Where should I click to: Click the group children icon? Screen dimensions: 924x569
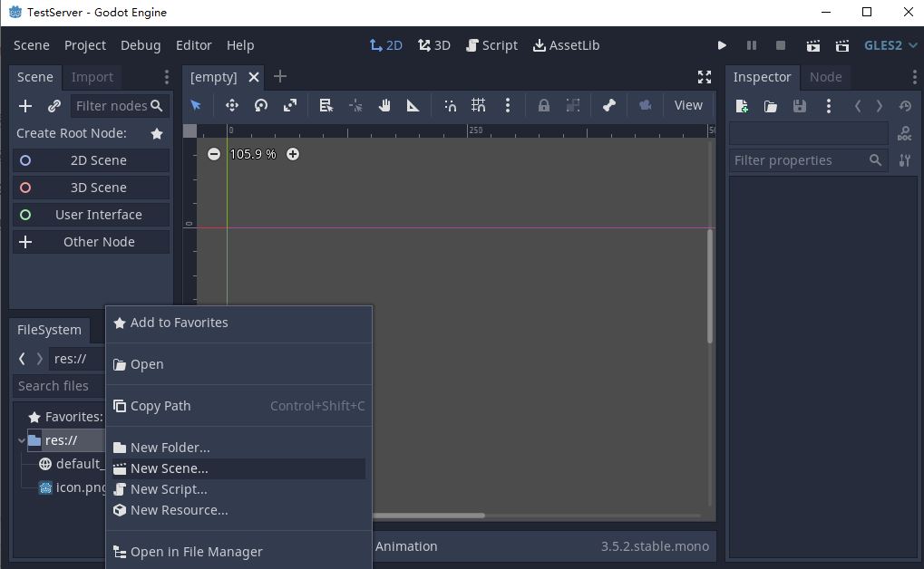pos(573,105)
